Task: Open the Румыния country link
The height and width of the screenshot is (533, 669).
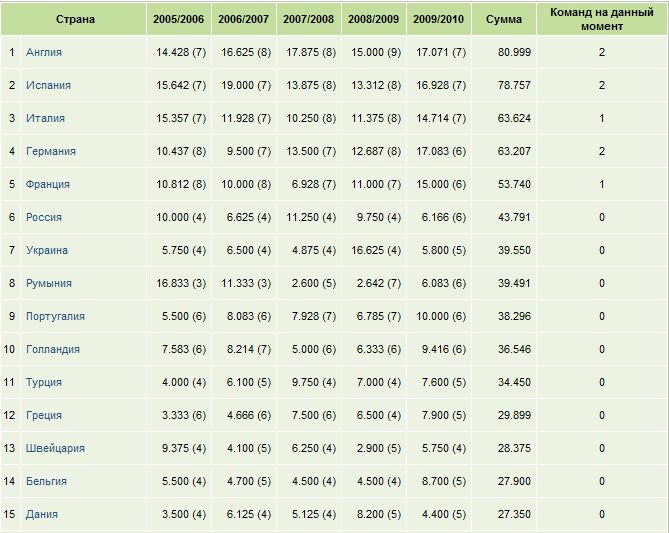Action: (x=49, y=283)
